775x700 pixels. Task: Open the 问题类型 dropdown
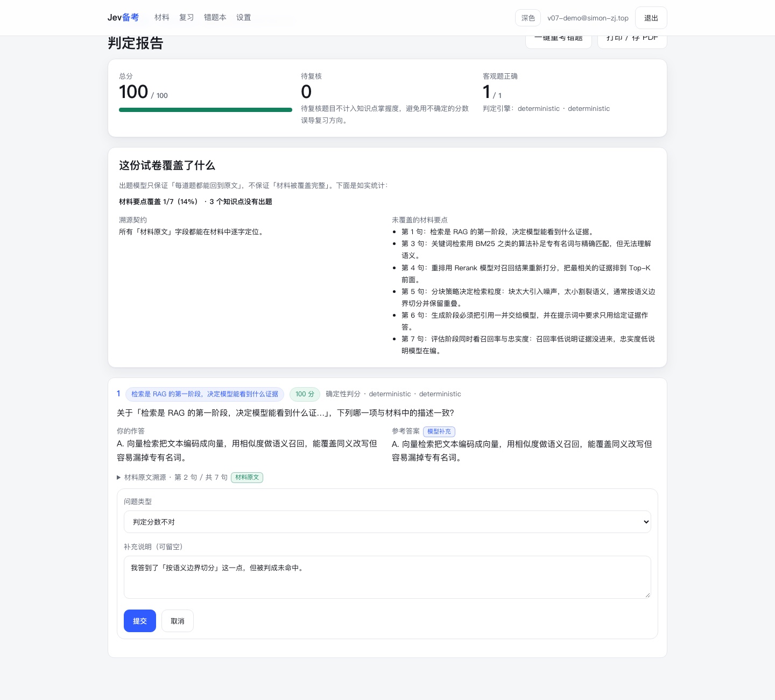(x=387, y=522)
